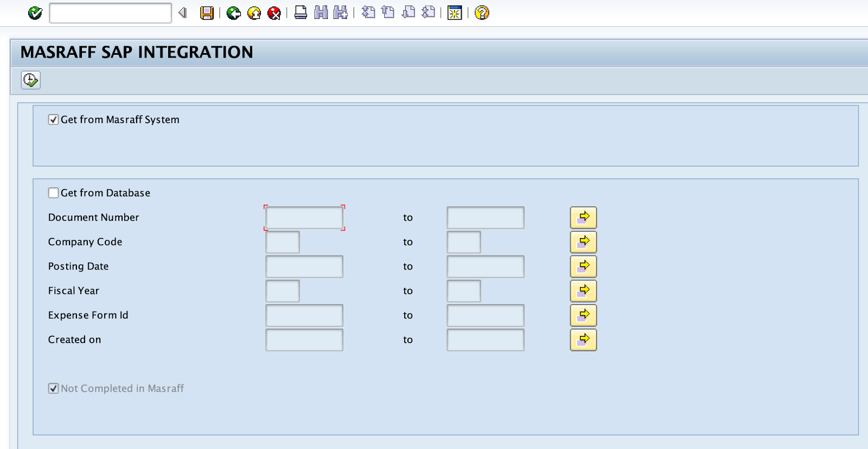
Task: Enable Get from Database checkbox
Action: click(53, 193)
